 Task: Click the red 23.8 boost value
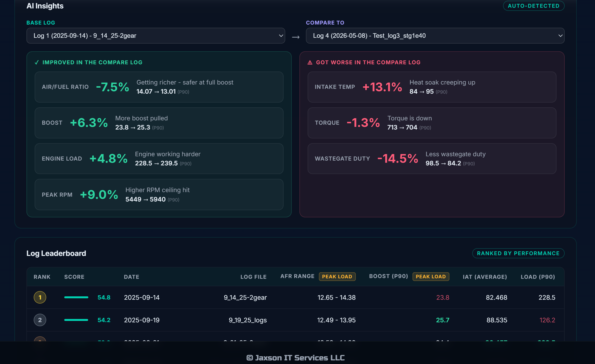[x=443, y=298]
